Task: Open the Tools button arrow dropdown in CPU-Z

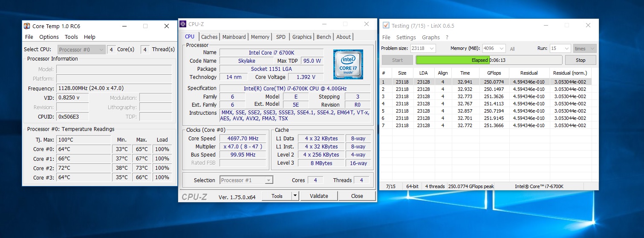Action: tap(295, 196)
